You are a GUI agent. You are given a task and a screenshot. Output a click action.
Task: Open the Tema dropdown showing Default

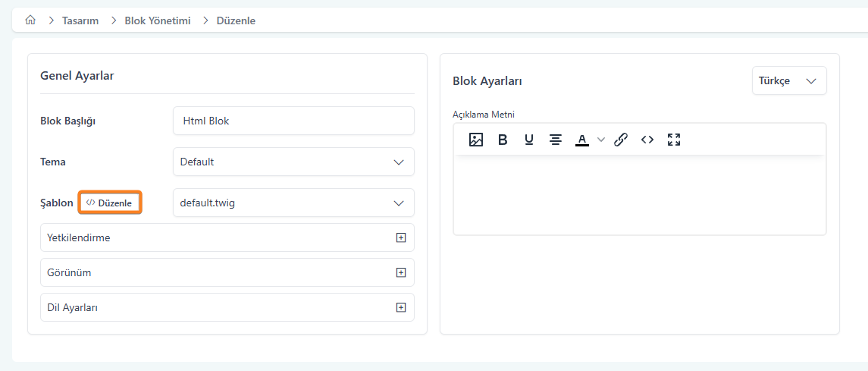(x=293, y=162)
